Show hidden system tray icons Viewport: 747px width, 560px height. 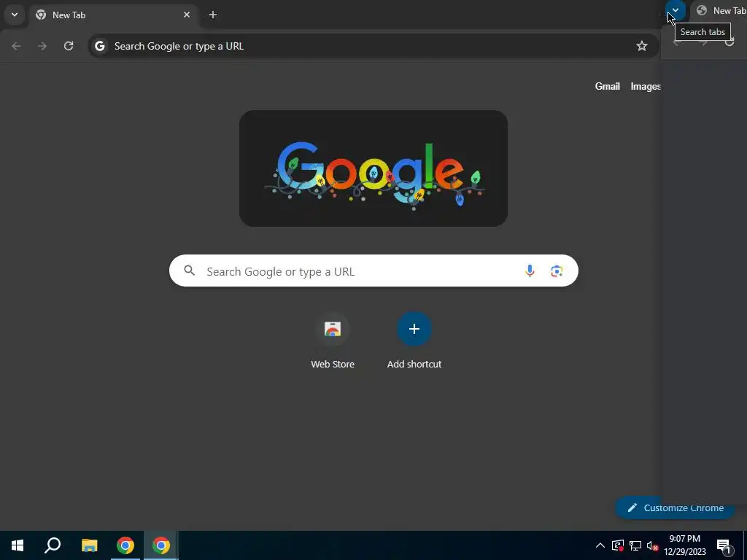[600, 545]
